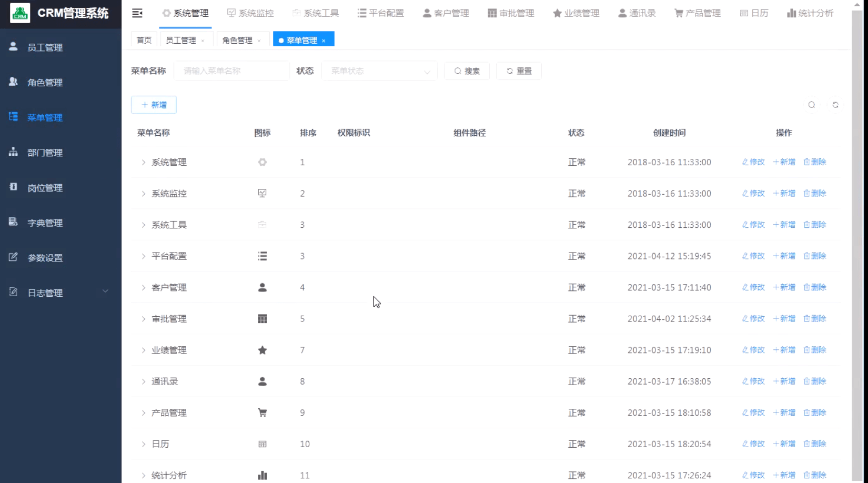Switch to 业绩管理 top menu

[x=576, y=13]
